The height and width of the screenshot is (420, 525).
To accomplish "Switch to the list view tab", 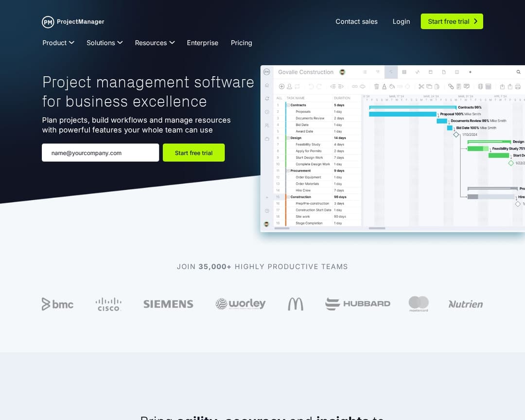I will click(x=365, y=72).
